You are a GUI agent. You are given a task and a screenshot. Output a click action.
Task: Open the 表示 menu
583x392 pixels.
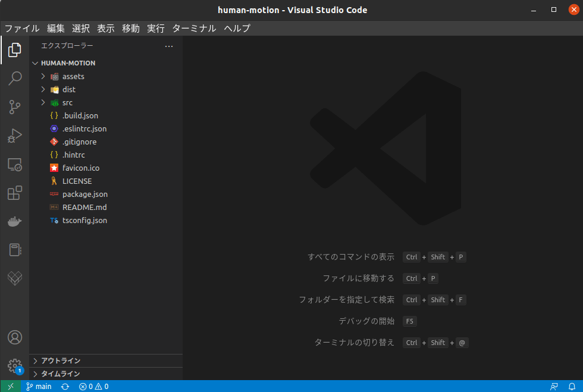tap(106, 29)
